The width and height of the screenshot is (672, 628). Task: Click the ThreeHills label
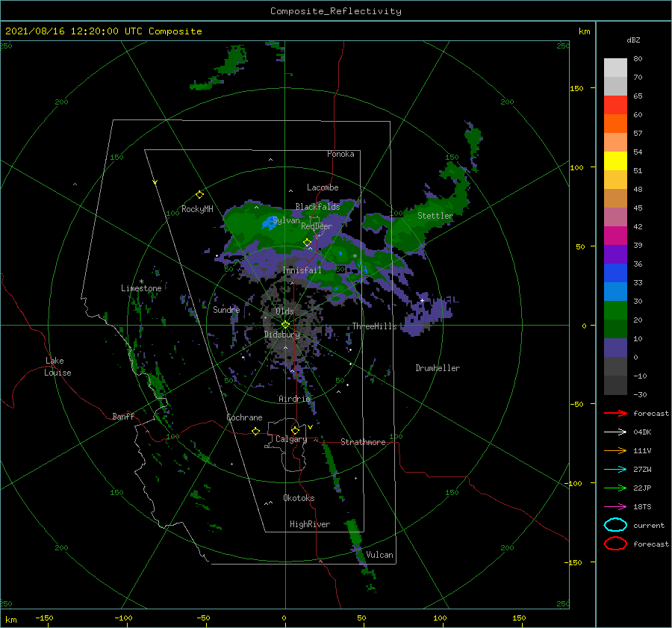click(x=374, y=326)
